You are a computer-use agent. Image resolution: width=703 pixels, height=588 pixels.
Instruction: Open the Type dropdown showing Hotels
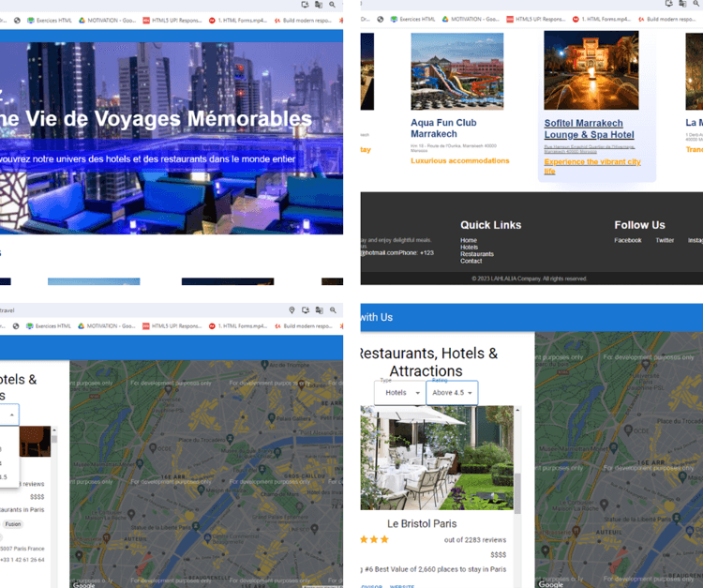(x=400, y=392)
